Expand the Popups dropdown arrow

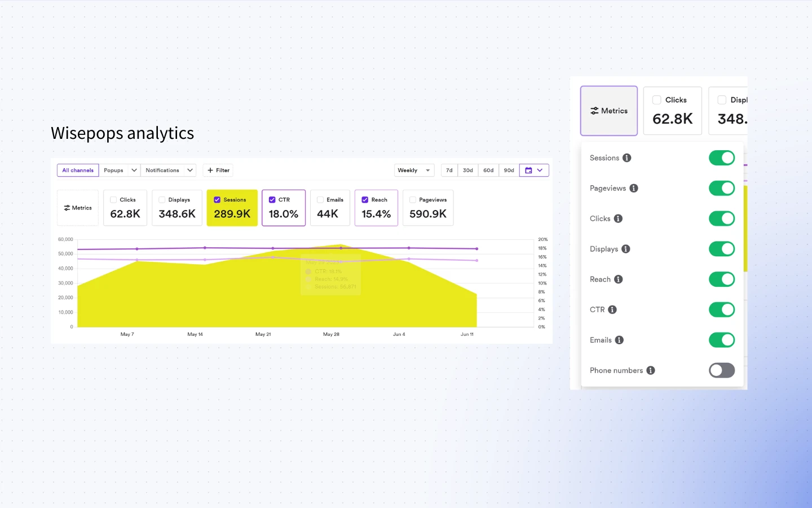(x=134, y=170)
